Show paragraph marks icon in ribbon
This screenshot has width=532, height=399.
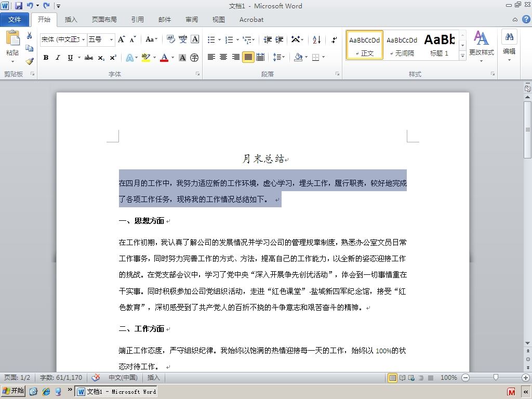334,39
